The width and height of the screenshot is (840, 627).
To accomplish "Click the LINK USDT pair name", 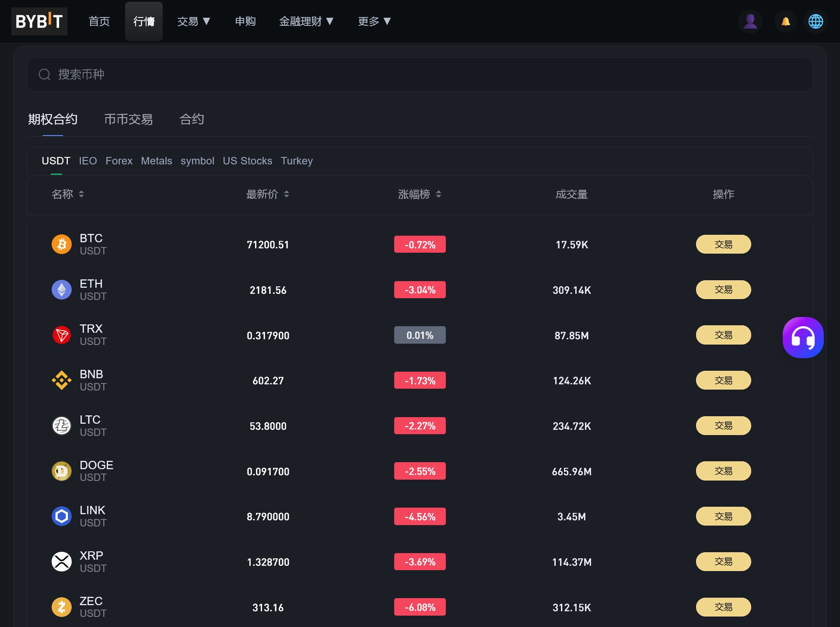I will click(93, 516).
